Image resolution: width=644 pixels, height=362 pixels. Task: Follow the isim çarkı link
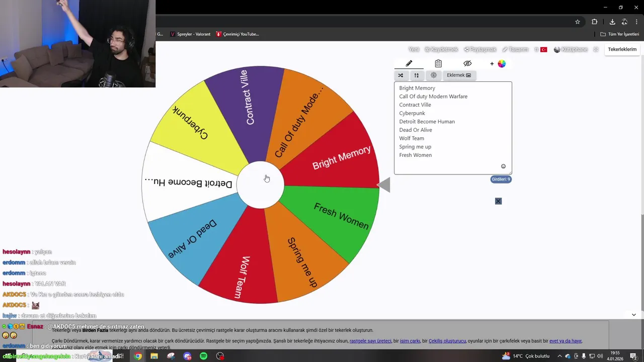(410, 341)
